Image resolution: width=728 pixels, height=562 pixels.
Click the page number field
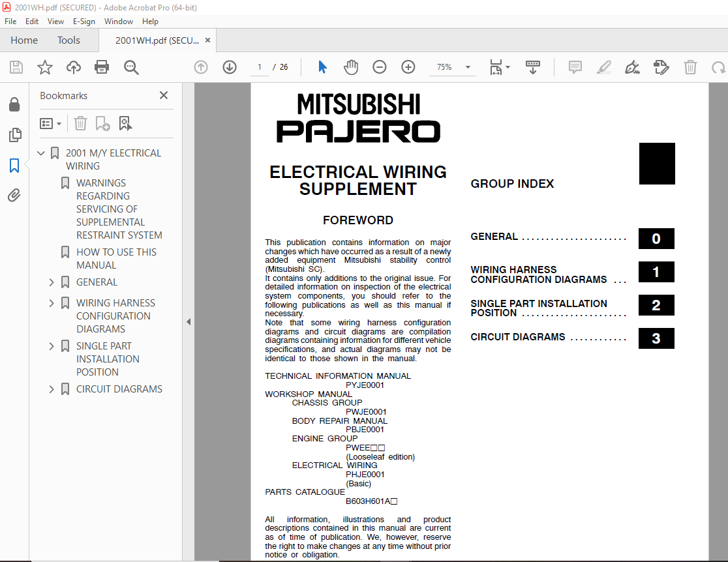pyautogui.click(x=260, y=67)
